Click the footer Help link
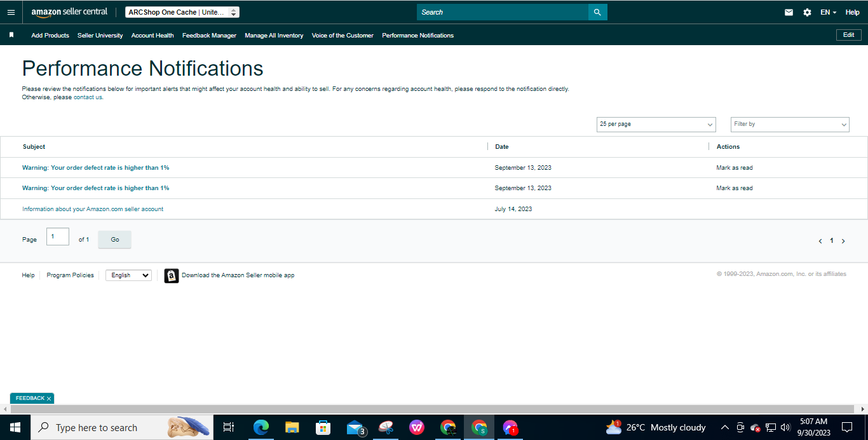This screenshot has height=440, width=868. (28, 275)
